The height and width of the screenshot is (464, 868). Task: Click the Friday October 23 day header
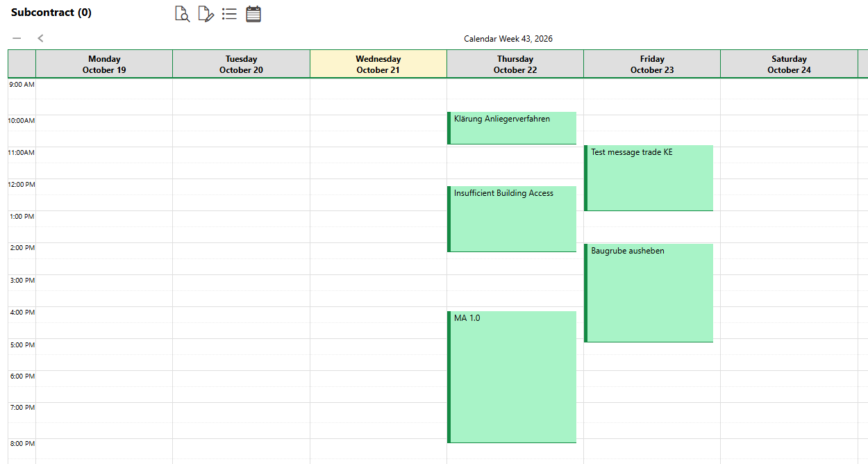652,64
